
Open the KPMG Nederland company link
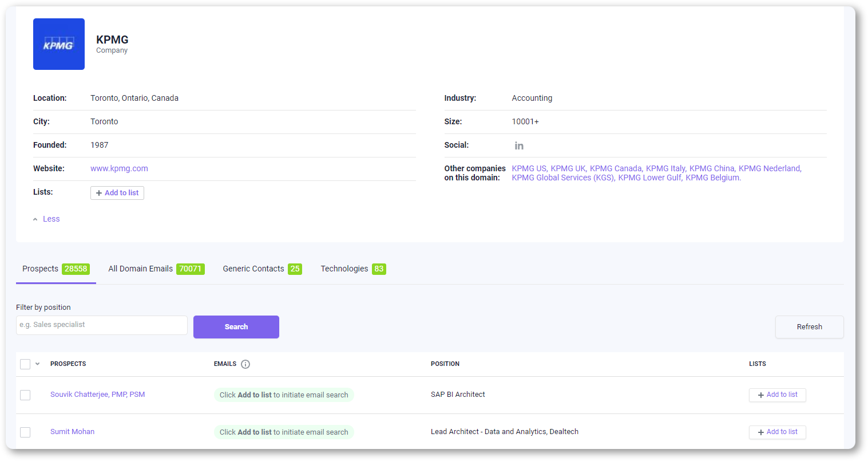point(770,168)
